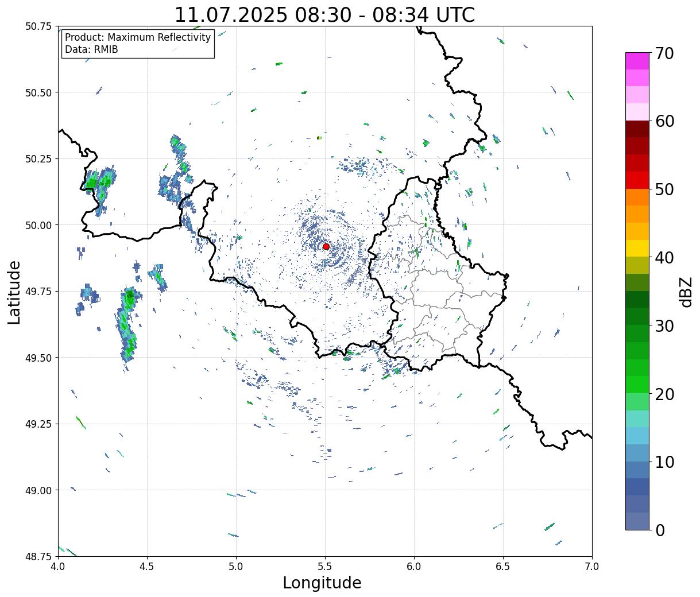
Task: Click the bright red swatch just above 50
Action: click(x=637, y=180)
